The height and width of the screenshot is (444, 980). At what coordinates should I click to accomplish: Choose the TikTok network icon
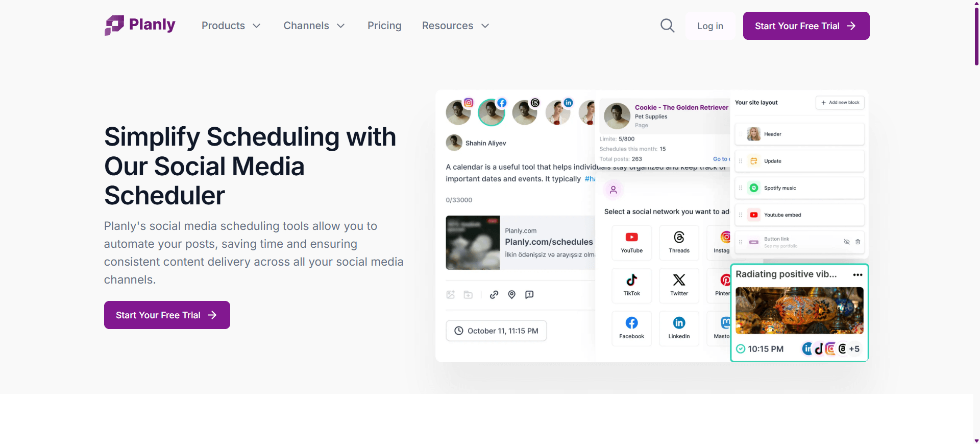point(631,281)
